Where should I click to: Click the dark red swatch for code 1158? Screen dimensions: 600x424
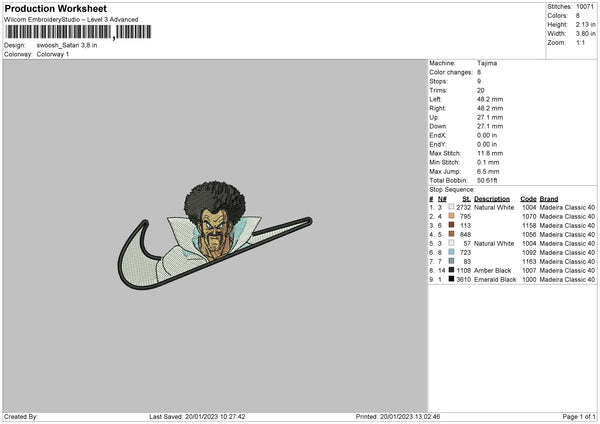[x=451, y=225]
